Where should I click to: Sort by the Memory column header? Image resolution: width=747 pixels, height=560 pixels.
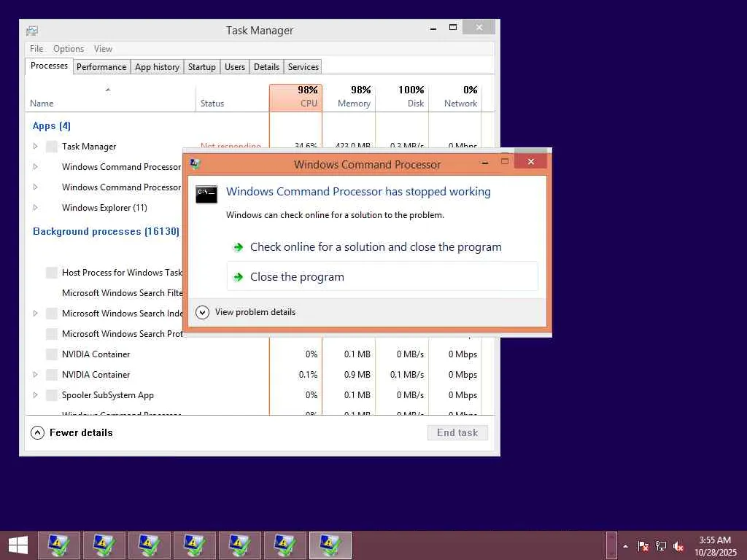(349, 98)
